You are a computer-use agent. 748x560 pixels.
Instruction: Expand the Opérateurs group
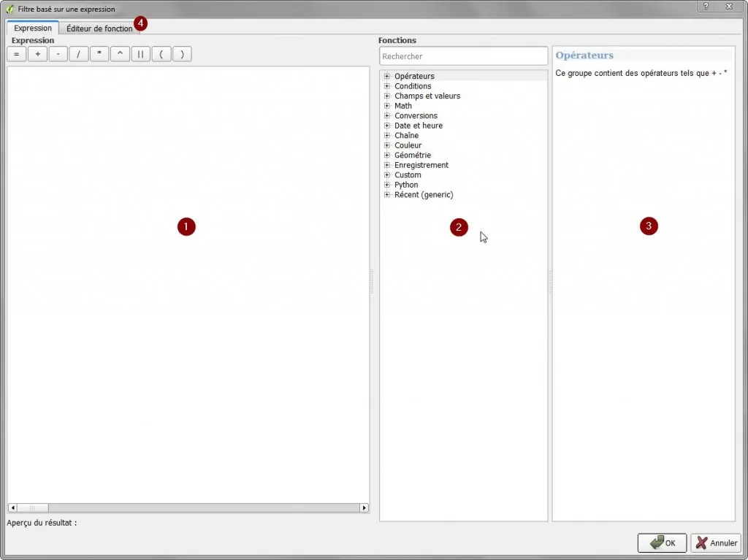387,77
